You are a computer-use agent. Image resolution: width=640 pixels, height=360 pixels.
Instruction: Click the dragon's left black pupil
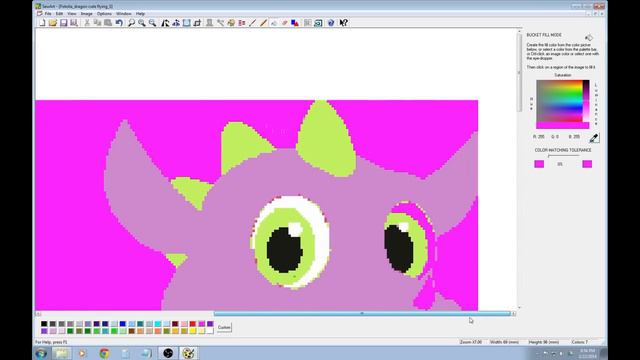[285, 250]
